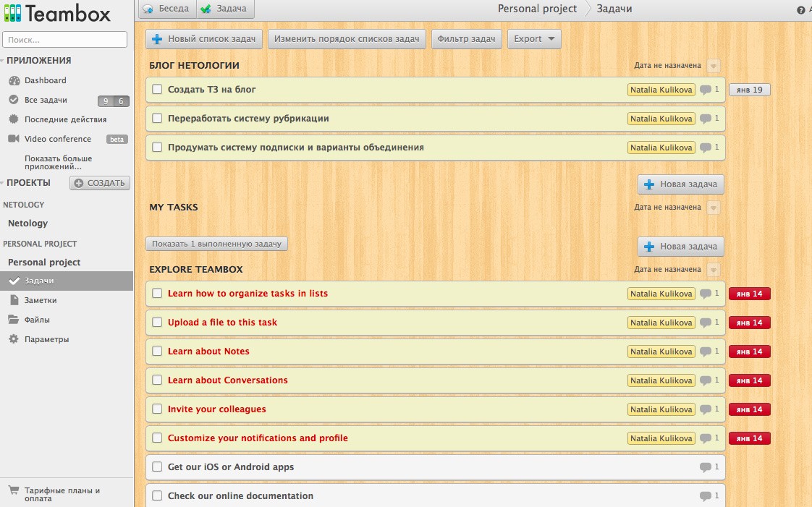Click the Последние действия gear icon
The height and width of the screenshot is (507, 812).
click(x=14, y=119)
